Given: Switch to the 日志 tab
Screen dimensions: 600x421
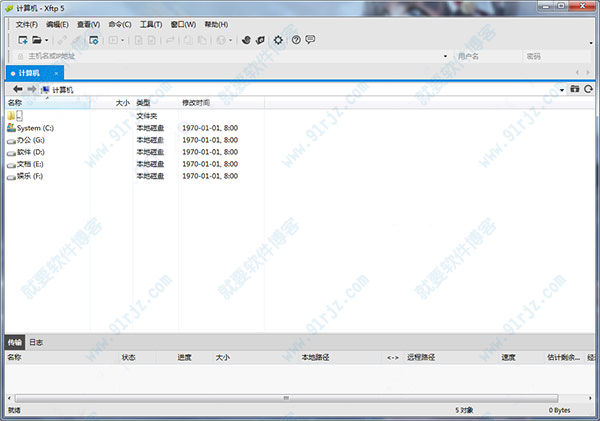Looking at the screenshot, I should click(x=35, y=342).
